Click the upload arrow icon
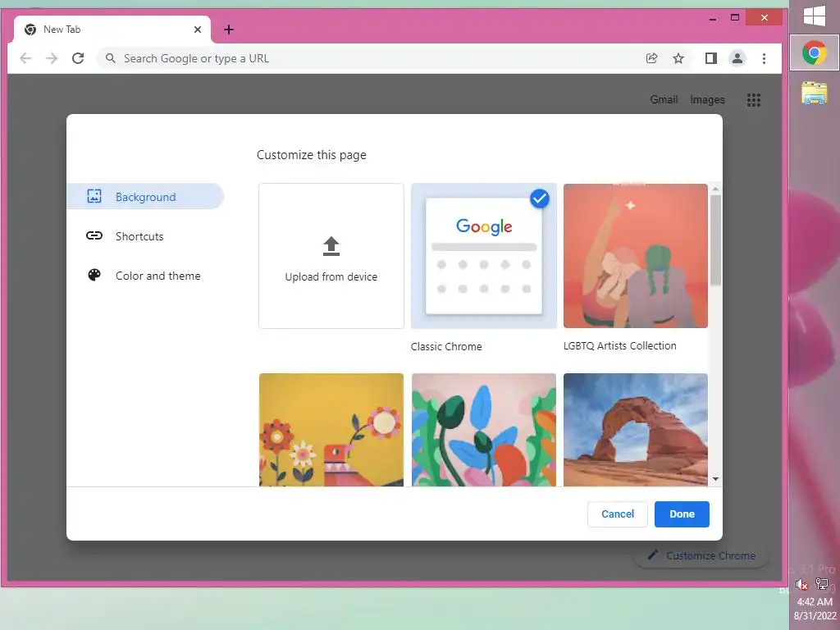The height and width of the screenshot is (630, 840). [x=331, y=246]
